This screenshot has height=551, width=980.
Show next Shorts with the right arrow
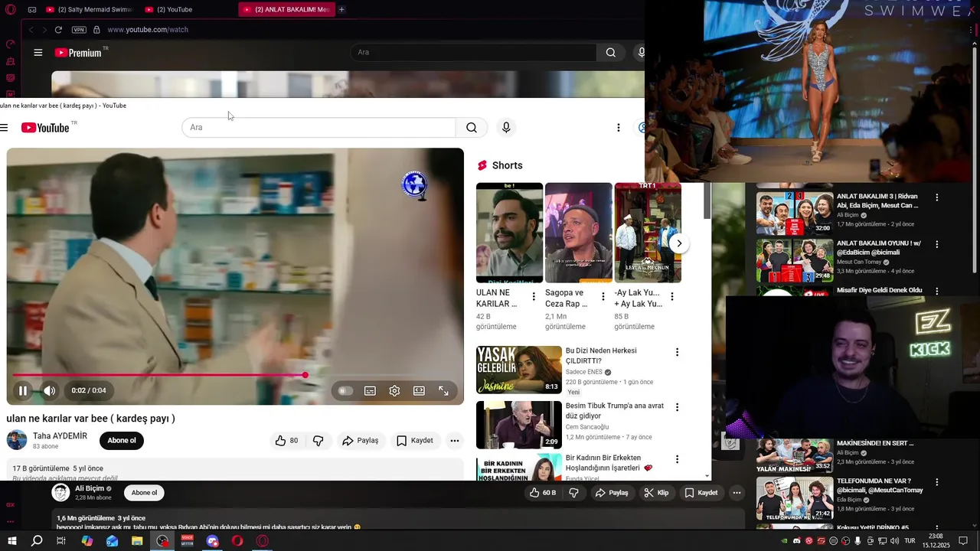coord(678,243)
